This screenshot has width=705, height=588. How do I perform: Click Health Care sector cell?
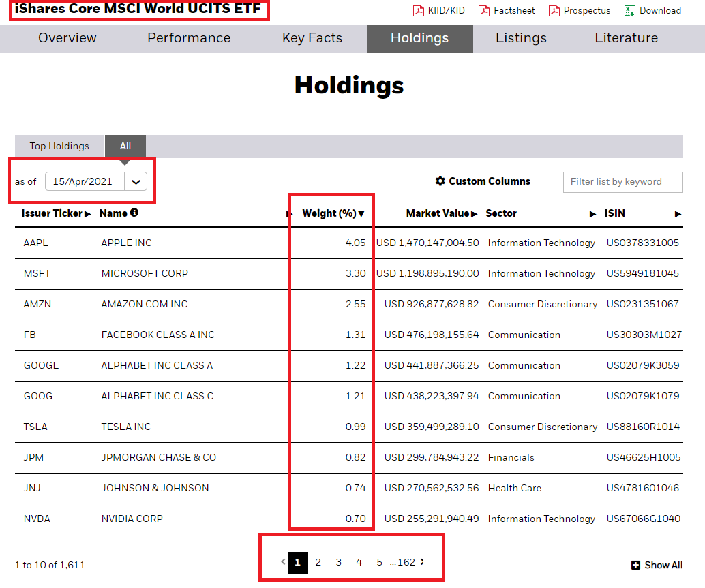[514, 489]
